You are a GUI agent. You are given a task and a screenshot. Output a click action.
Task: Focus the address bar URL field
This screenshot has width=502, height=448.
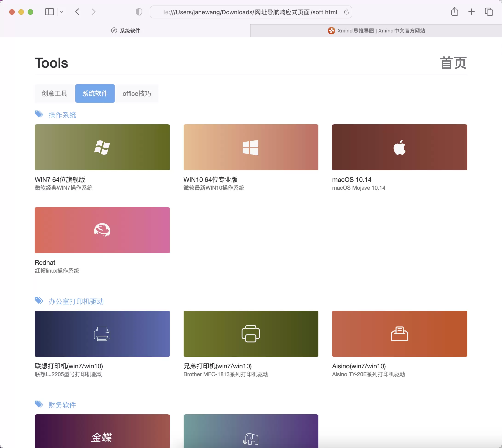pyautogui.click(x=251, y=12)
